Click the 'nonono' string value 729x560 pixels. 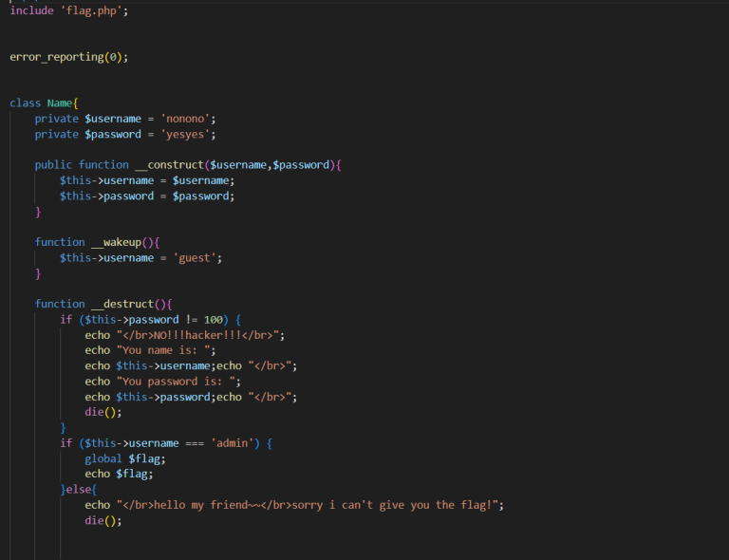click(188, 119)
